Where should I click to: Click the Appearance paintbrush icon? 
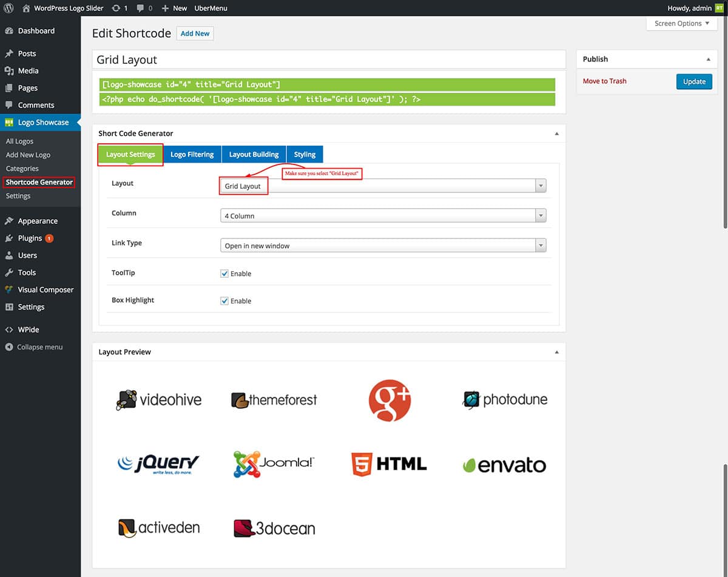pos(9,221)
